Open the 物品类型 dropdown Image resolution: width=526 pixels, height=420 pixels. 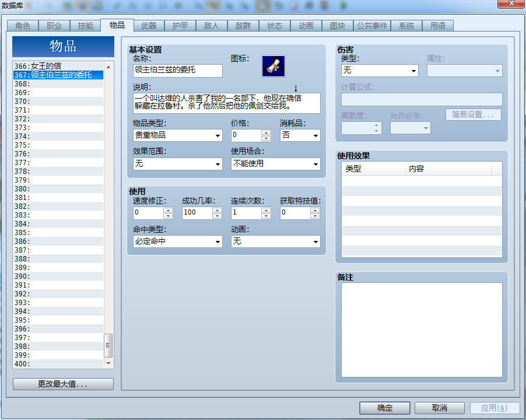(177, 135)
